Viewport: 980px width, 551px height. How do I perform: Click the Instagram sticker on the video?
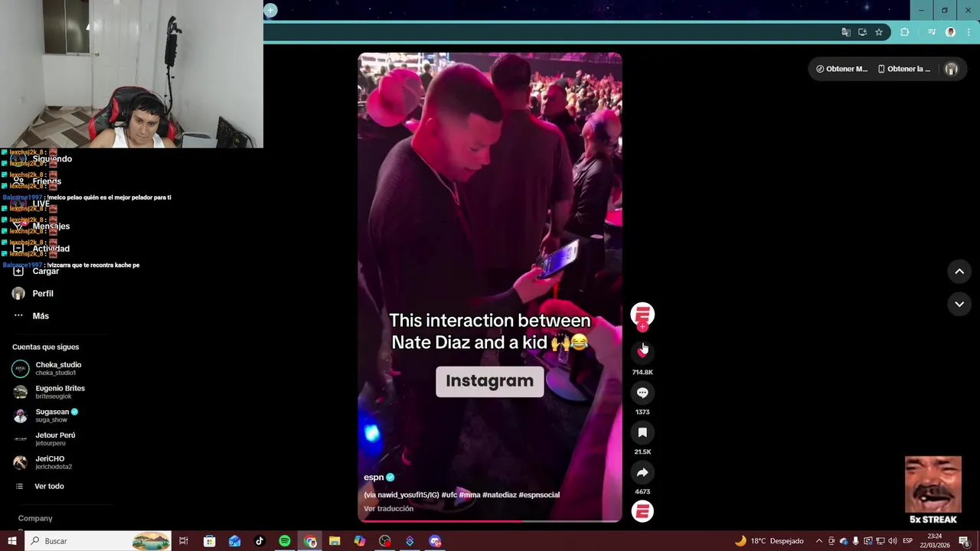(x=490, y=381)
